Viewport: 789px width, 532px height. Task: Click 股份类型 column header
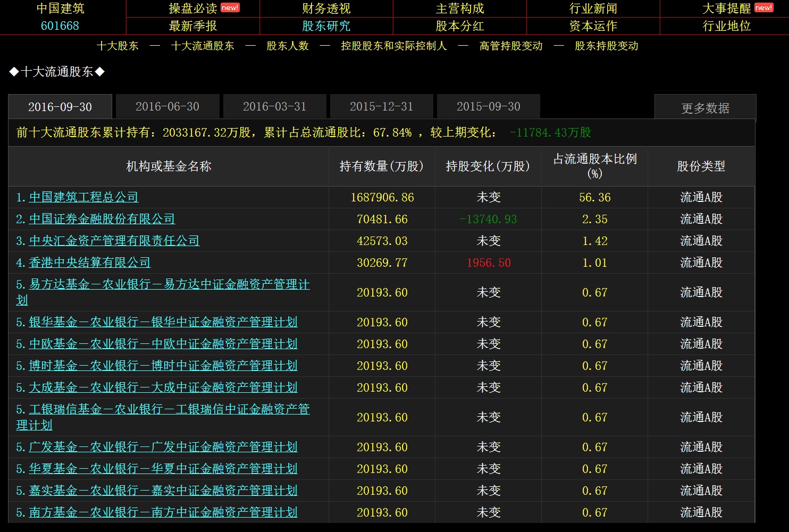[701, 166]
